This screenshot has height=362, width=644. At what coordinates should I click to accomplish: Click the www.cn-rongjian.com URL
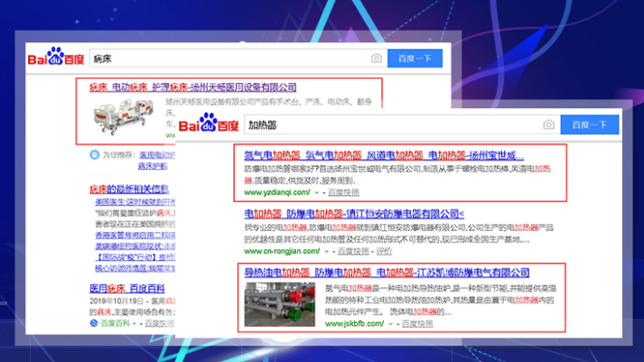coord(282,251)
